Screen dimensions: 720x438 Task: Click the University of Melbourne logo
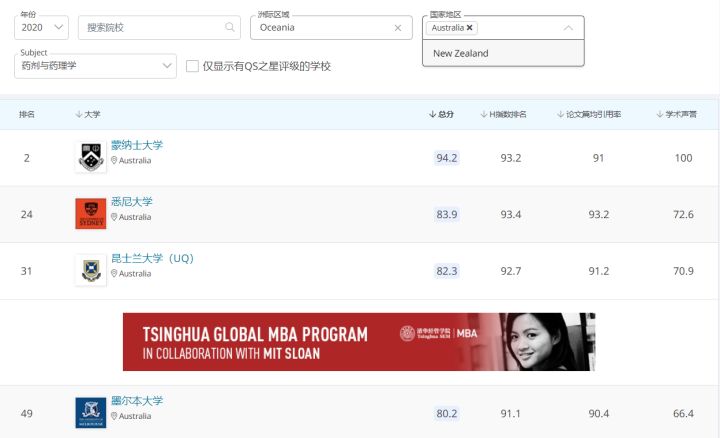pyautogui.click(x=91, y=413)
